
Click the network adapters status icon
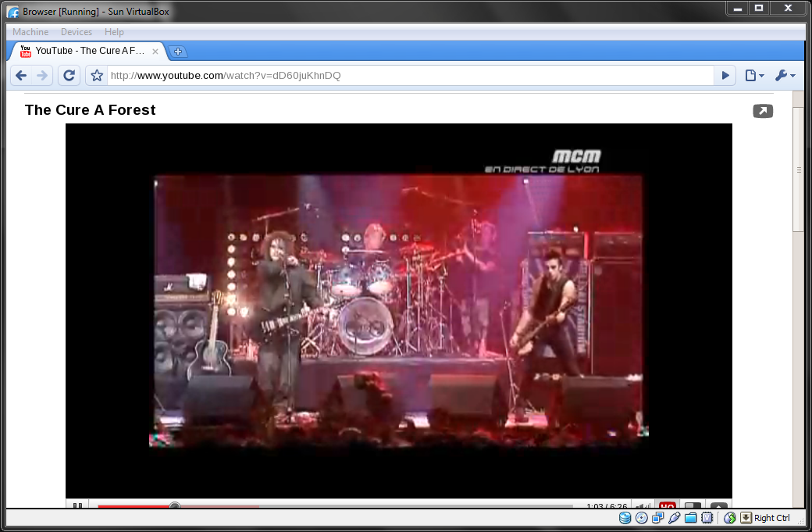tap(657, 517)
